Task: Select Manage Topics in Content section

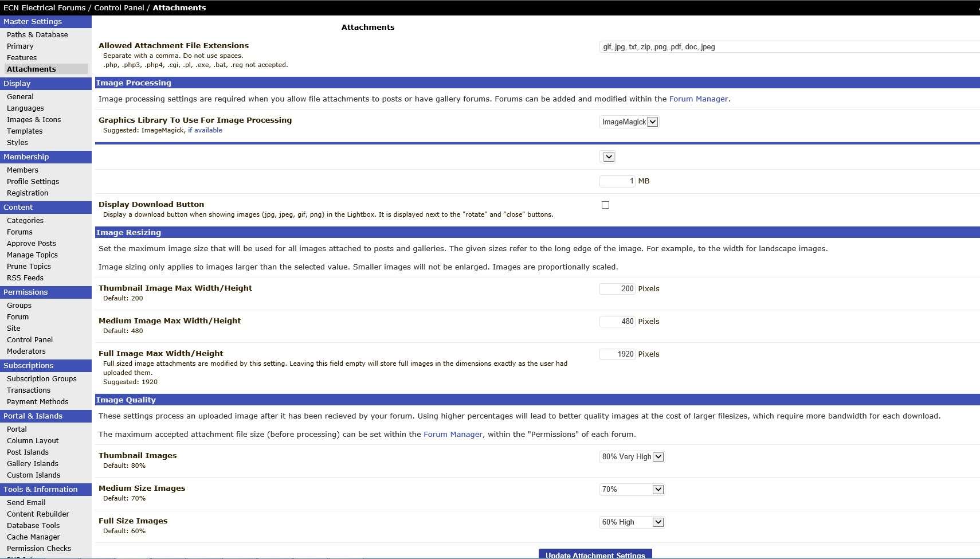Action: [x=32, y=255]
